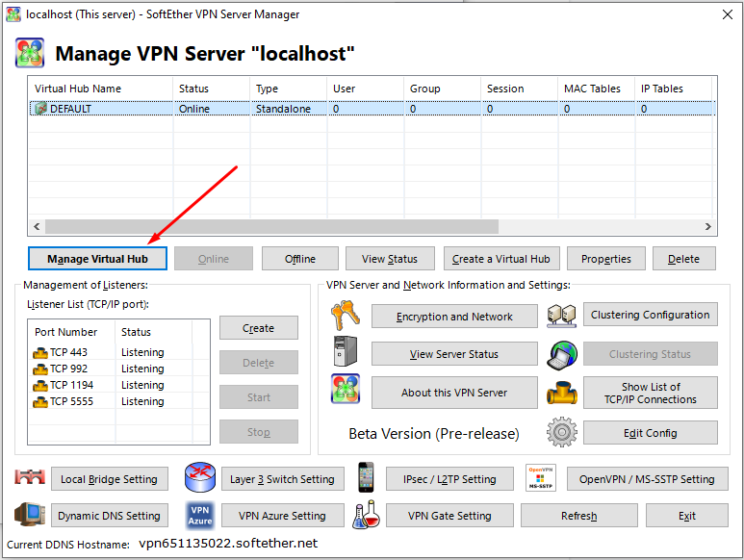
Task: Open VPN Azure Setting
Action: [x=282, y=516]
